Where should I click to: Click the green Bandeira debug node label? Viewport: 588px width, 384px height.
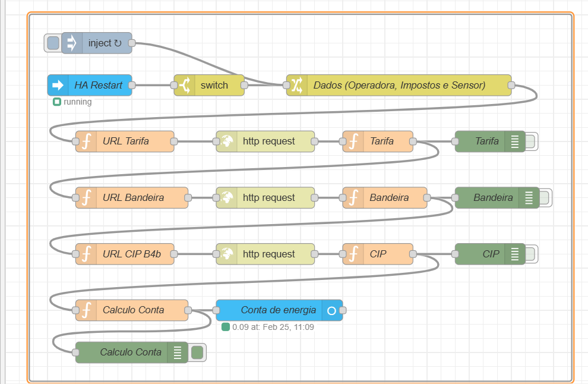tap(493, 197)
